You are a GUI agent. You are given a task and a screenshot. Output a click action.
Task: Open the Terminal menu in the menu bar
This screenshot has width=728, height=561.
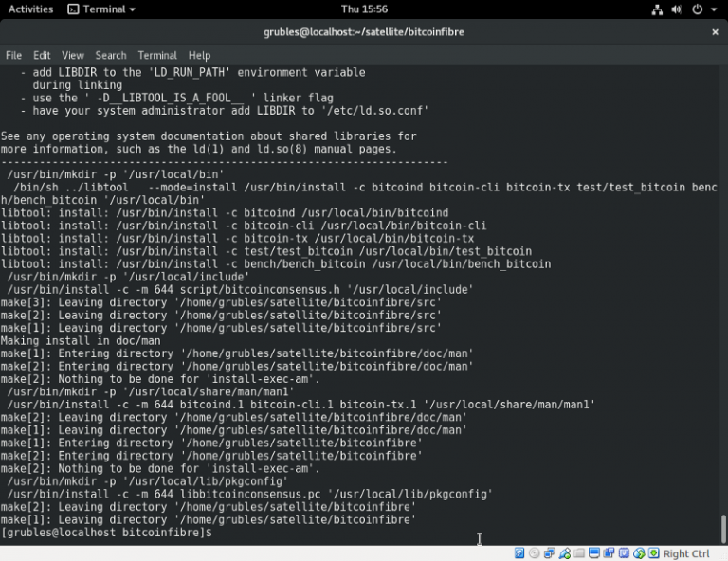(157, 56)
